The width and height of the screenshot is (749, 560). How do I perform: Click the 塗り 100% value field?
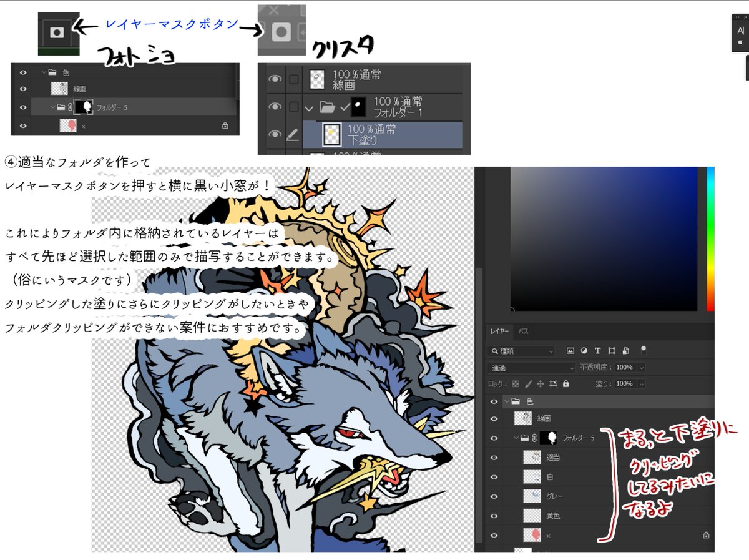click(x=625, y=384)
